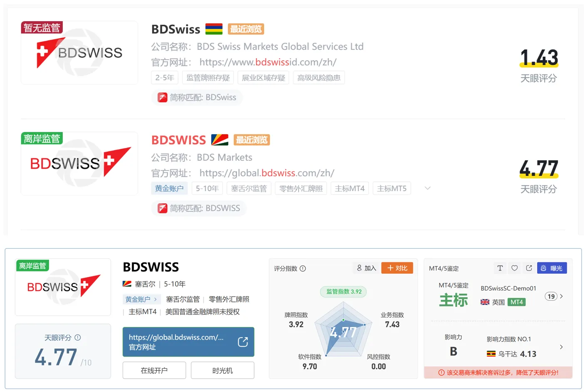
Task: Click the orange 对比 compare button
Action: [397, 268]
